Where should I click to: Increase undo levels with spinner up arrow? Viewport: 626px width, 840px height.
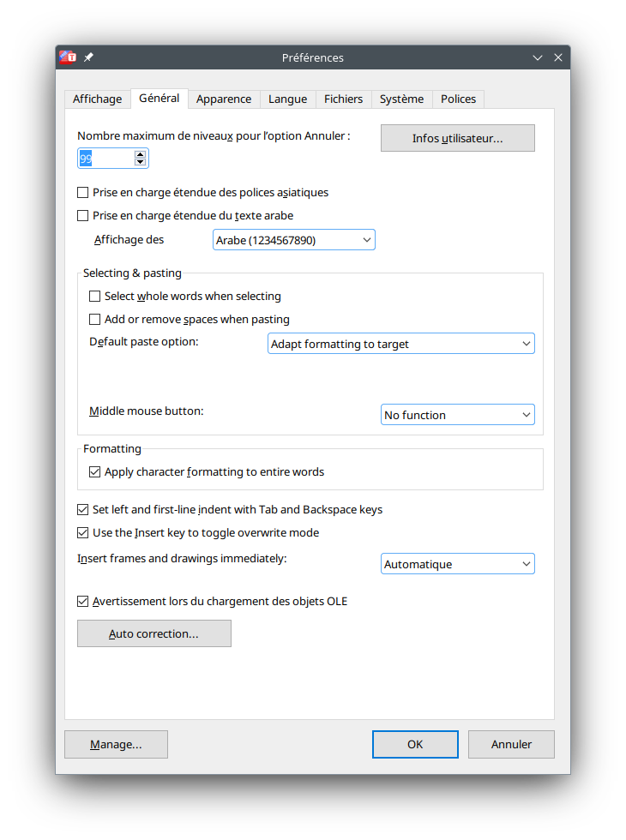140,154
